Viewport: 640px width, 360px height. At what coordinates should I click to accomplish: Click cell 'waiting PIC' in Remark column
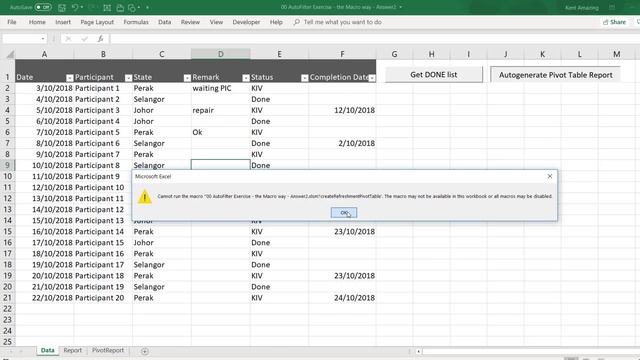(220, 88)
